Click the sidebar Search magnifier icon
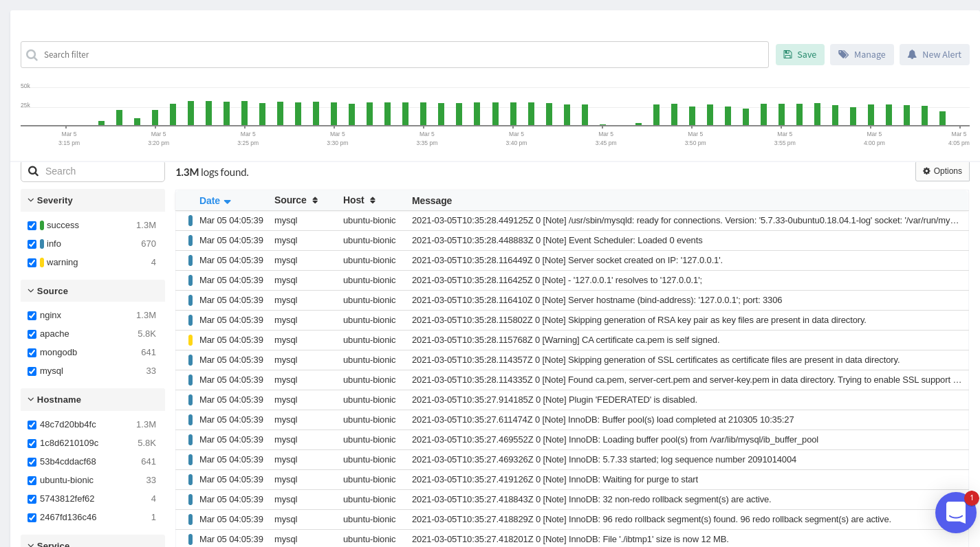The height and width of the screenshot is (547, 980). (x=33, y=171)
